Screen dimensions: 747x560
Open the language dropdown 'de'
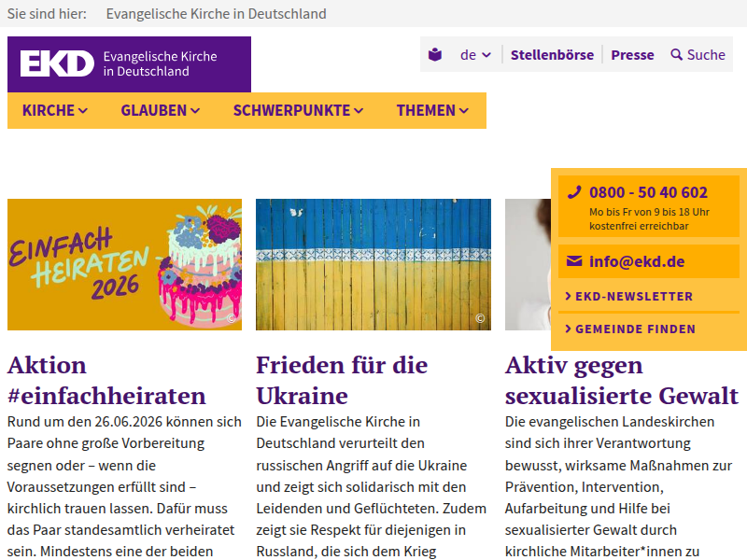pos(475,55)
